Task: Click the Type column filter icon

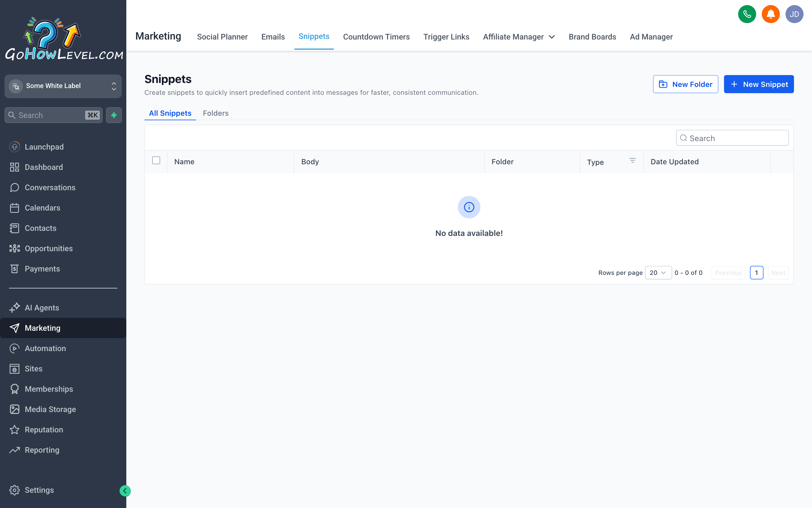Action: coord(632,161)
